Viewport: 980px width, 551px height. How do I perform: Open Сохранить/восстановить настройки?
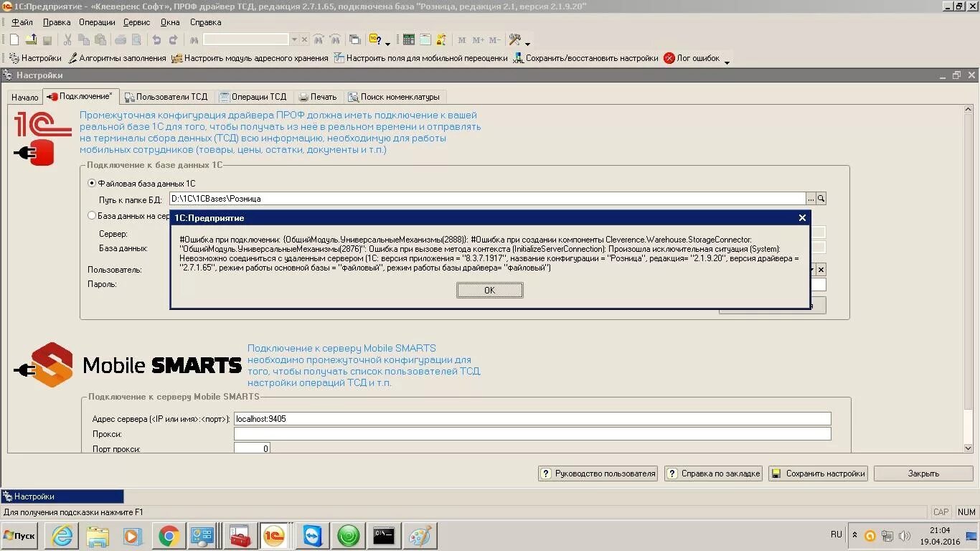585,58
